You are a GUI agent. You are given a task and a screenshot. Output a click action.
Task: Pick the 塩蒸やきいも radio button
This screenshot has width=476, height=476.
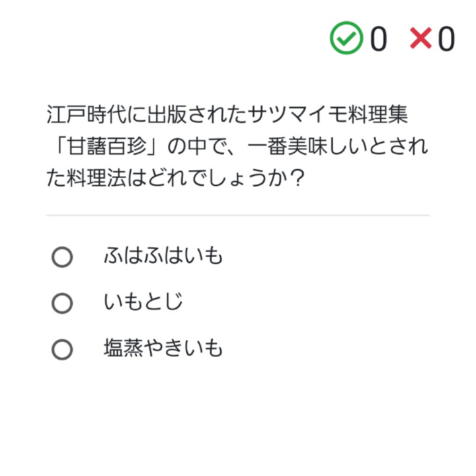(62, 350)
